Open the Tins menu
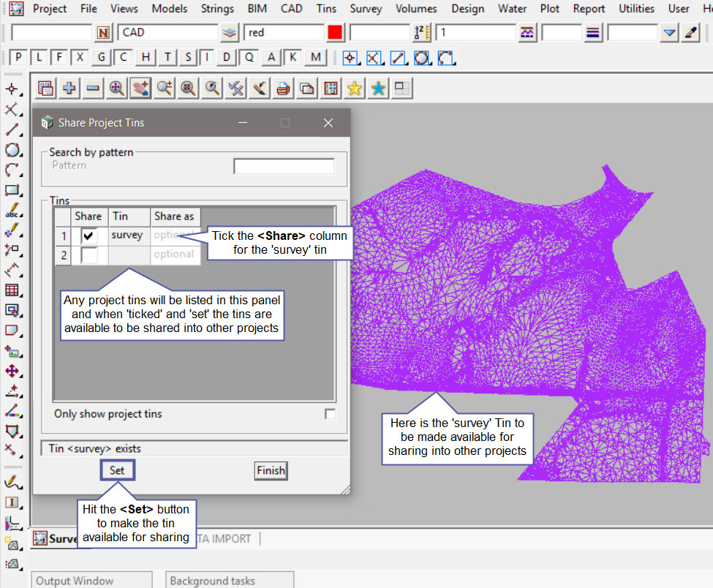 click(x=326, y=9)
